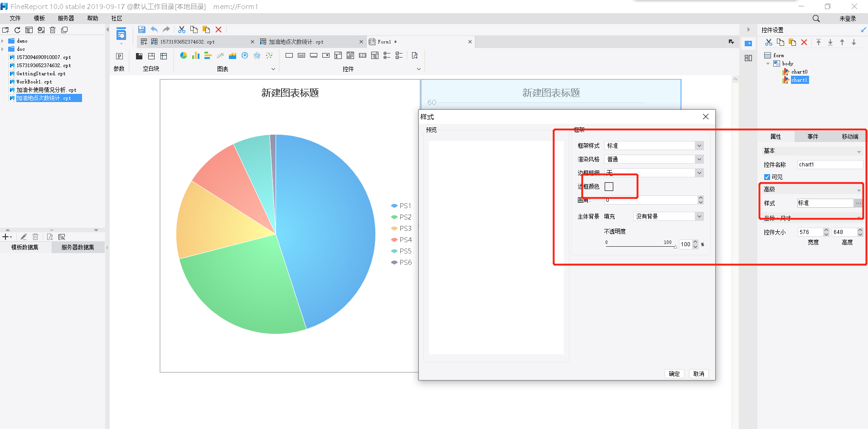Expand the 控件 widget gallery arrow
Viewport: 868px width, 429px height.
tap(419, 69)
